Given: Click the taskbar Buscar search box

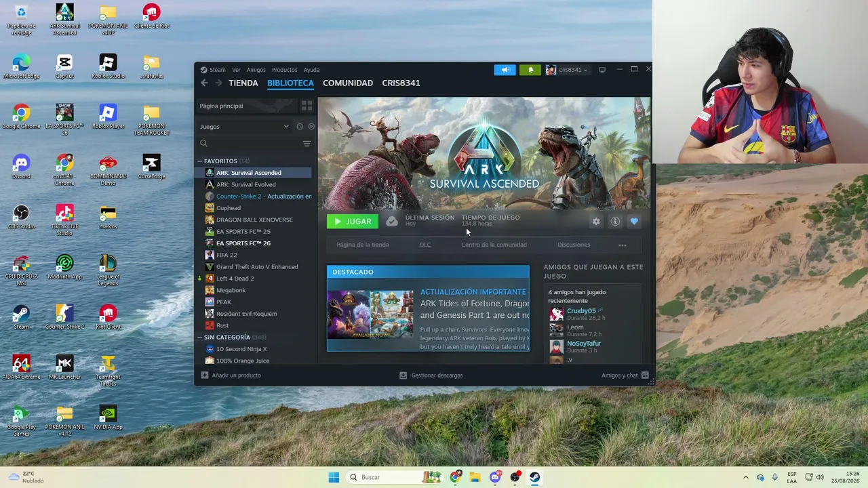Looking at the screenshot, I should point(394,477).
